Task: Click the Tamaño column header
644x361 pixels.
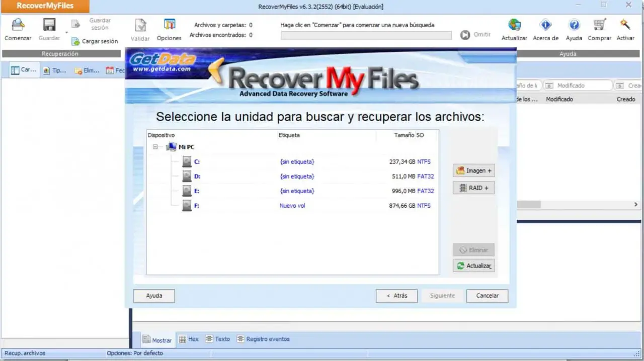Action: tap(404, 135)
